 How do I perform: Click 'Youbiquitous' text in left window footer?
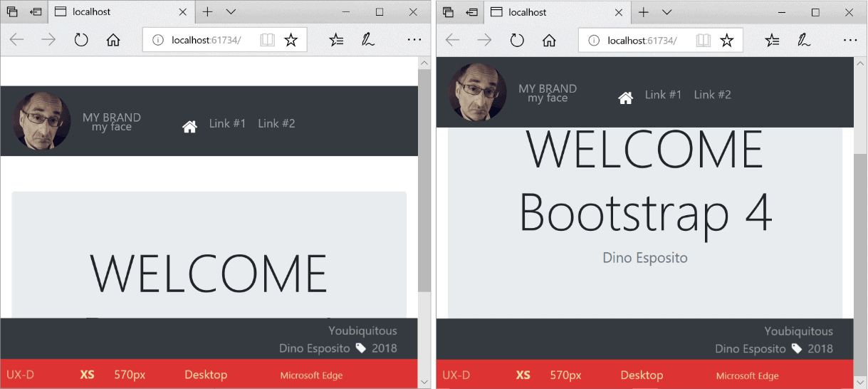[x=362, y=331]
